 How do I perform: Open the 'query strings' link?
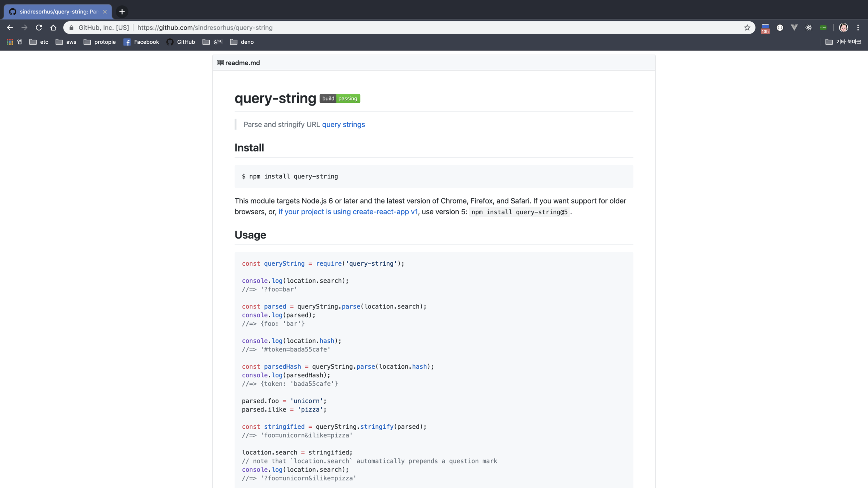pos(343,124)
